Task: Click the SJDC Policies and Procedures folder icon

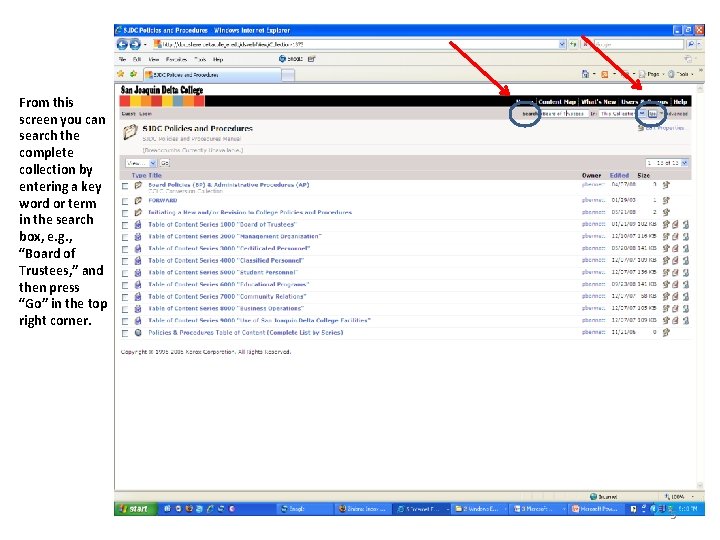Action: (x=130, y=132)
